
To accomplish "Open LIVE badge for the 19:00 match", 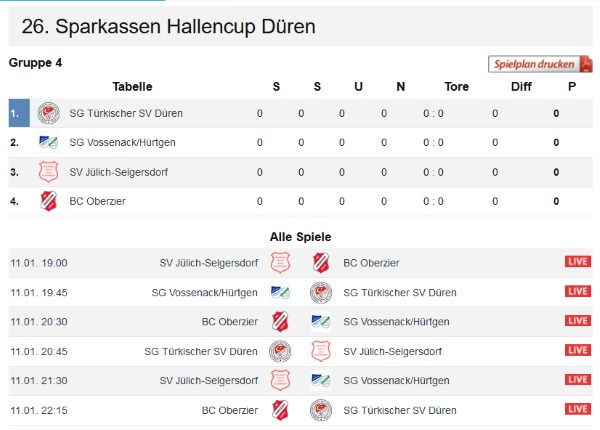I will [578, 262].
